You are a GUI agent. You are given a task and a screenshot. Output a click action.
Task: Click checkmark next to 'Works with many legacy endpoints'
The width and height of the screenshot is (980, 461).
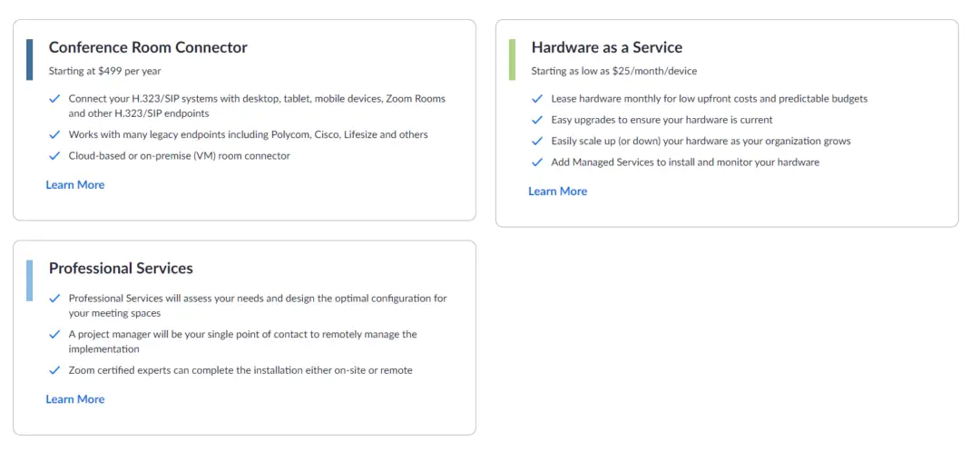pyautogui.click(x=54, y=135)
